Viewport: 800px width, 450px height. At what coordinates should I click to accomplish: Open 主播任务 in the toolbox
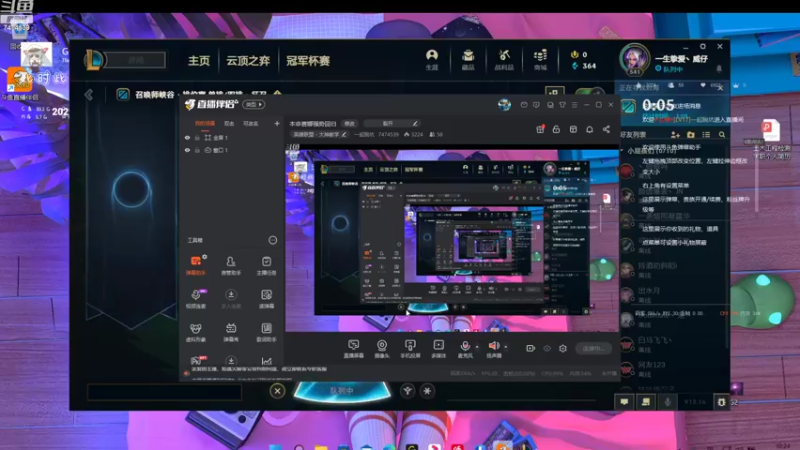coord(266,265)
